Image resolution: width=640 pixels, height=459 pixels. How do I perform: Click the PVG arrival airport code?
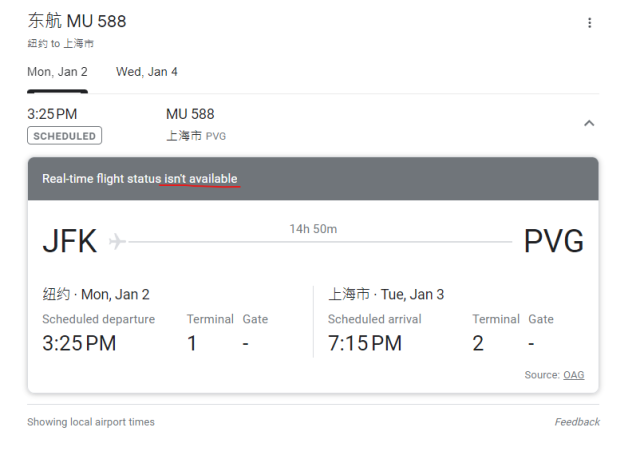tap(553, 241)
